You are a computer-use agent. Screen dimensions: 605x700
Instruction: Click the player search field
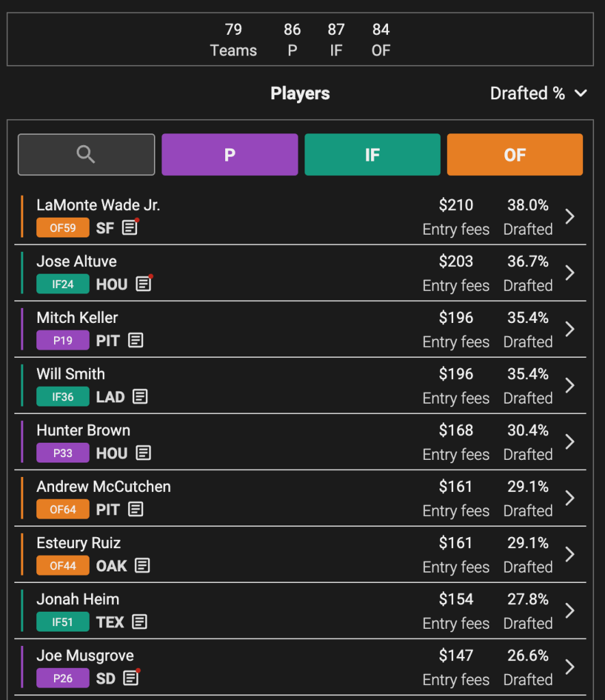[x=86, y=155]
